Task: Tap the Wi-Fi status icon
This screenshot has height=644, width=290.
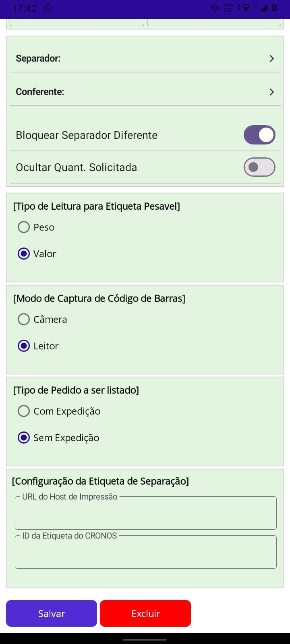Action: coord(245,8)
